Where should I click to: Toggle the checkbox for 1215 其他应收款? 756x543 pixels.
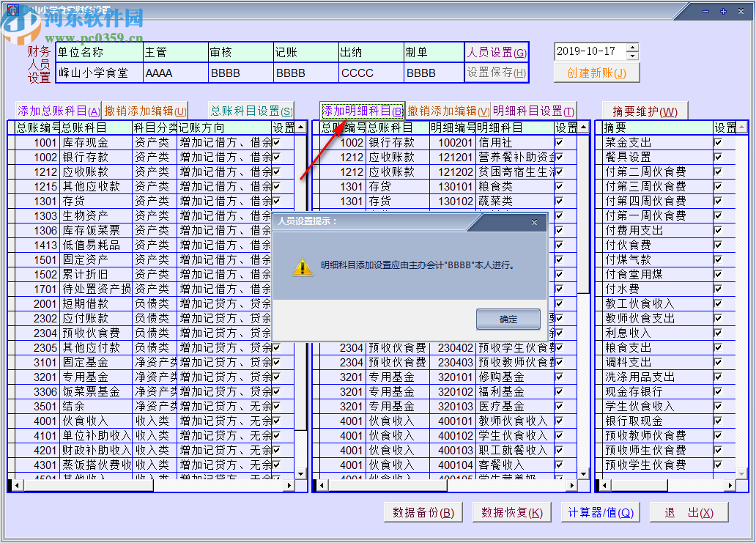click(277, 186)
